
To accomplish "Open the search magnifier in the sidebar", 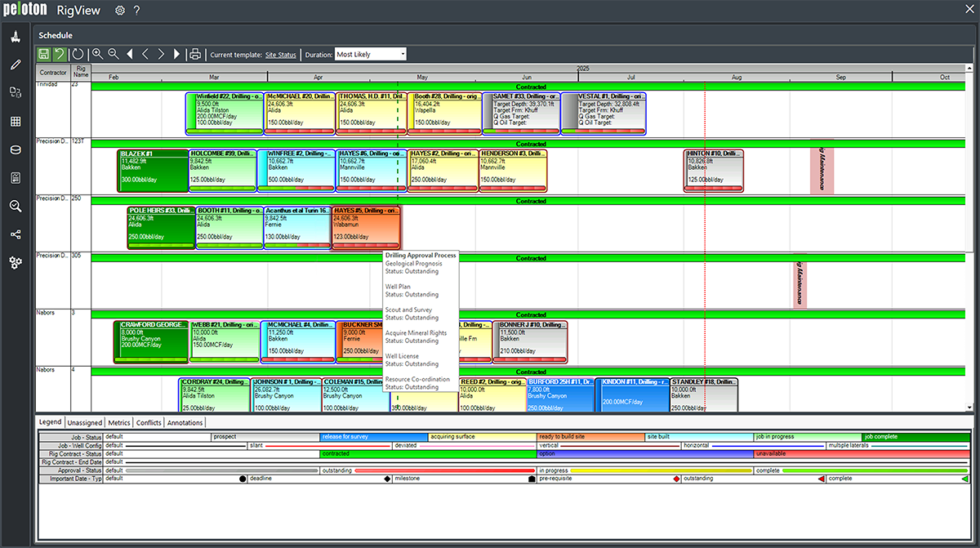I will (15, 207).
